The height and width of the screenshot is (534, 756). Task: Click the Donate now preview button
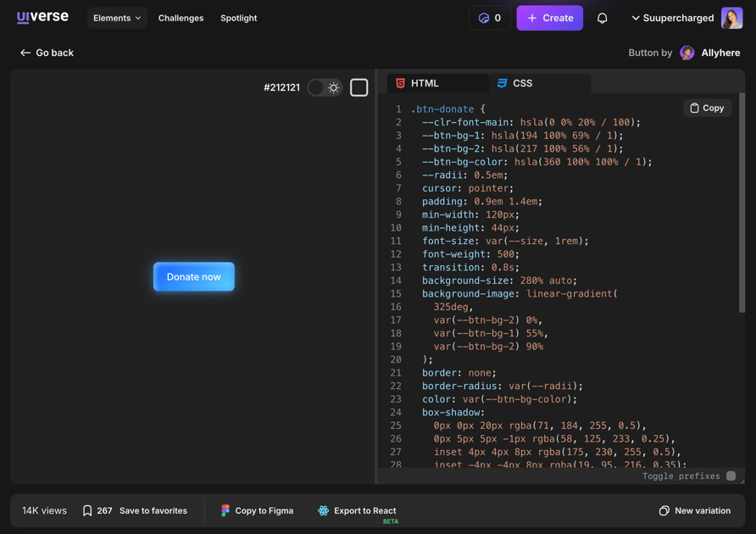(193, 277)
